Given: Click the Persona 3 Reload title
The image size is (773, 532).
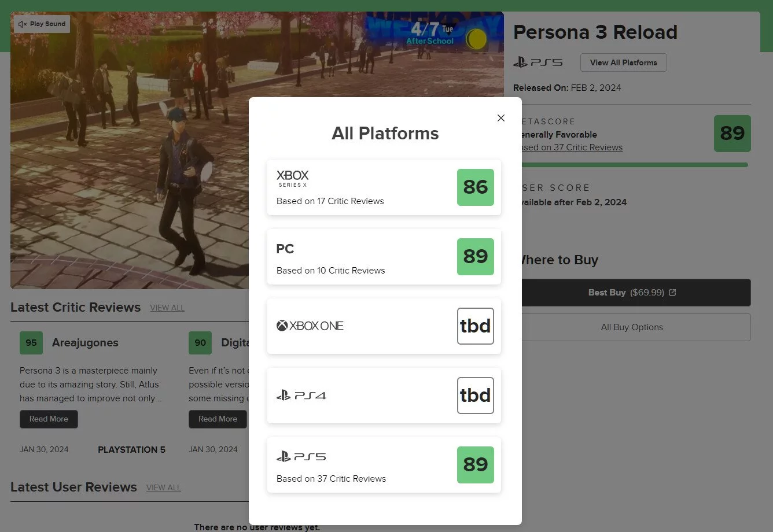Looking at the screenshot, I should (595, 32).
